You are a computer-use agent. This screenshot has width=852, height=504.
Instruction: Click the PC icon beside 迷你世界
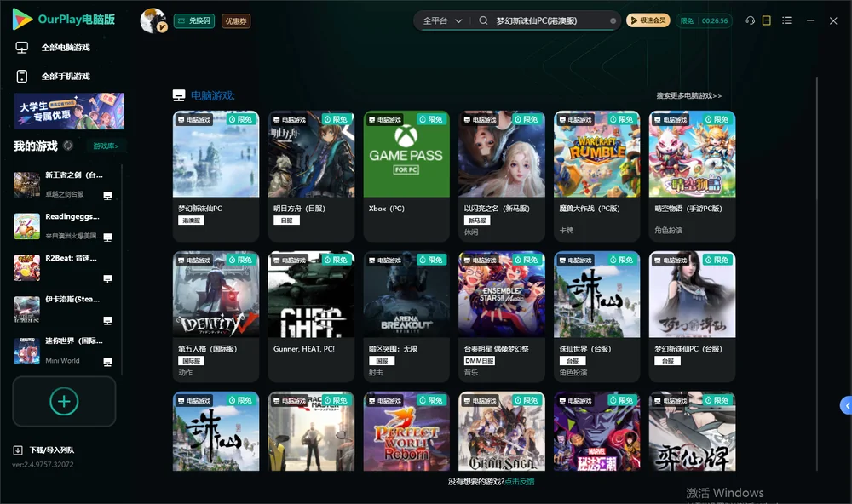click(x=107, y=363)
